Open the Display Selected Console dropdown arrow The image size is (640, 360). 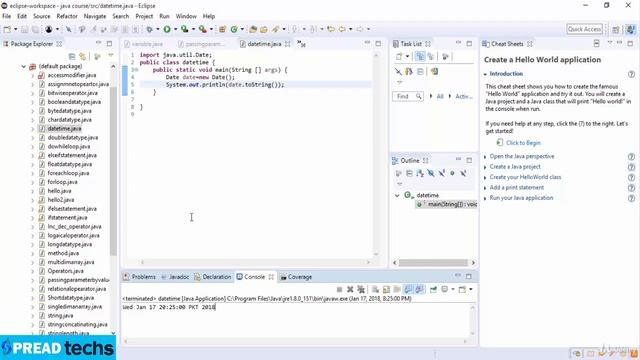(x=453, y=289)
